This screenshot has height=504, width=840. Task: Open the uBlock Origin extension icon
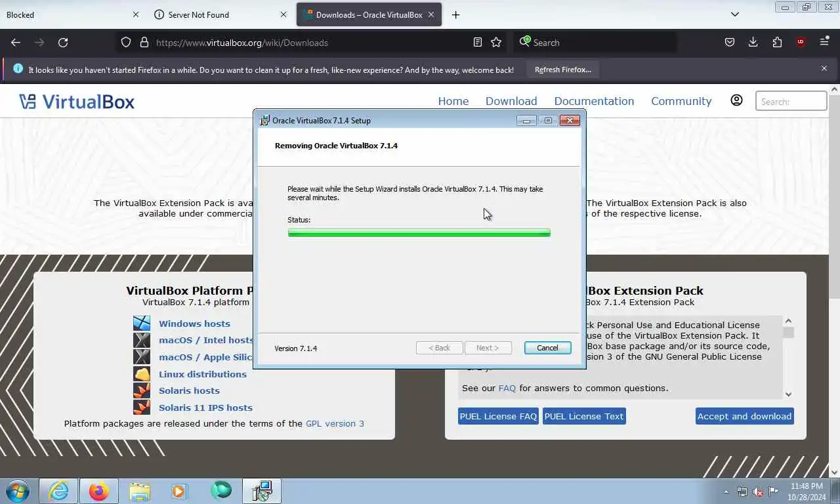(x=801, y=42)
